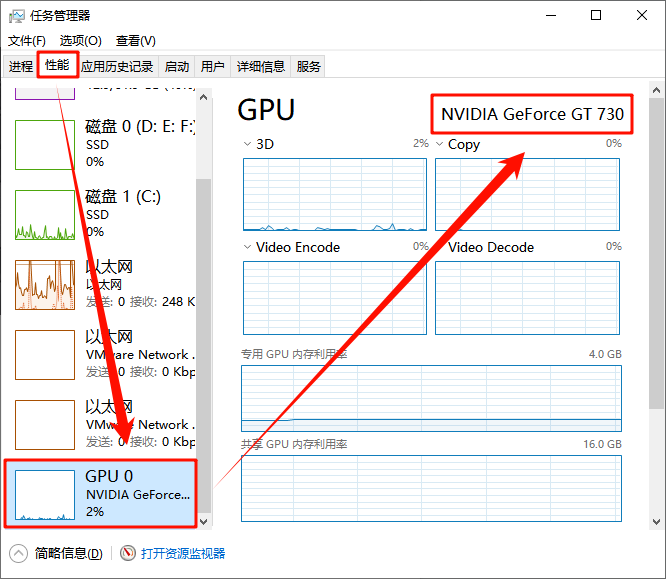Viewport: 666px width, 579px height.
Task: Click the 4.0 GB dedicated memory value
Action: click(x=605, y=354)
